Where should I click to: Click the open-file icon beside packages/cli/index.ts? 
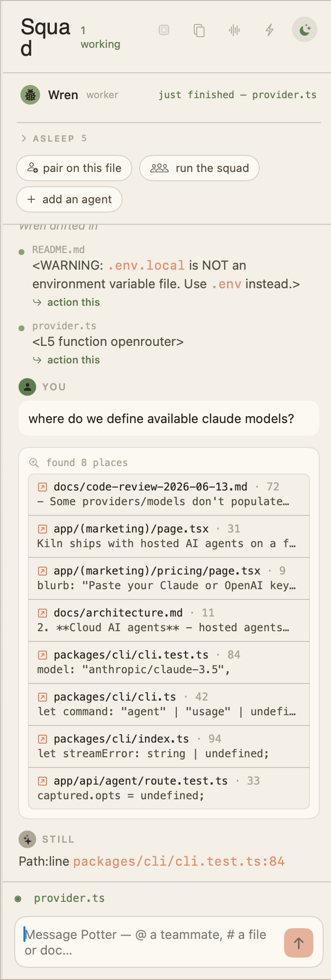[x=42, y=739]
